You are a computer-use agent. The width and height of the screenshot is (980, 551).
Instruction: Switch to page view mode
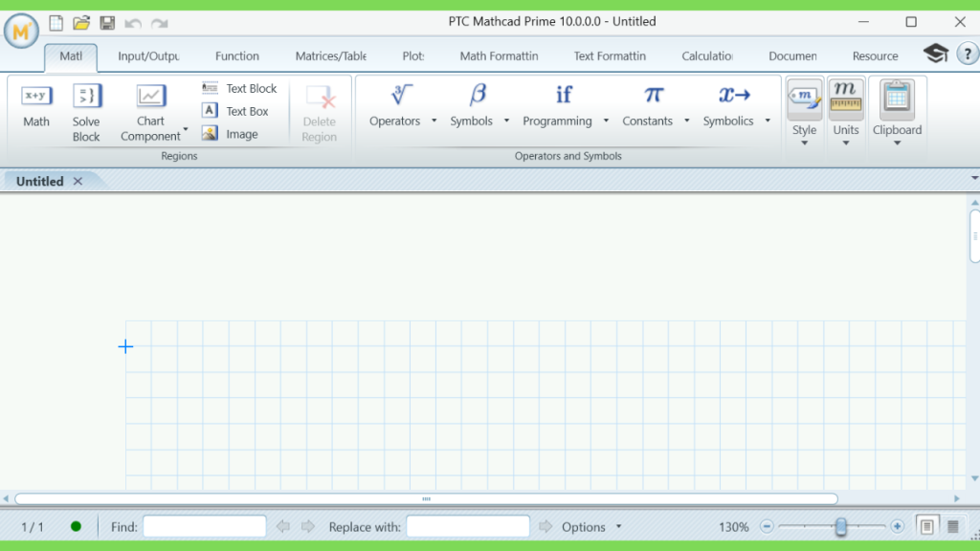(926, 527)
